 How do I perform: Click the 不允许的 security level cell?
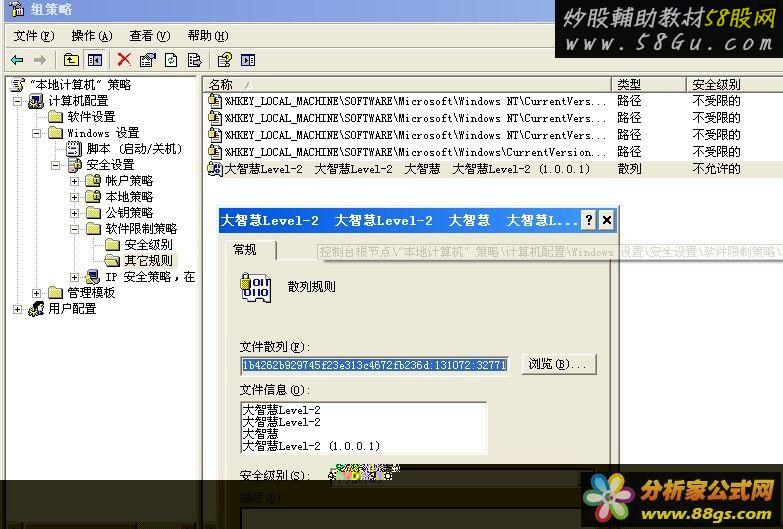[x=716, y=169]
